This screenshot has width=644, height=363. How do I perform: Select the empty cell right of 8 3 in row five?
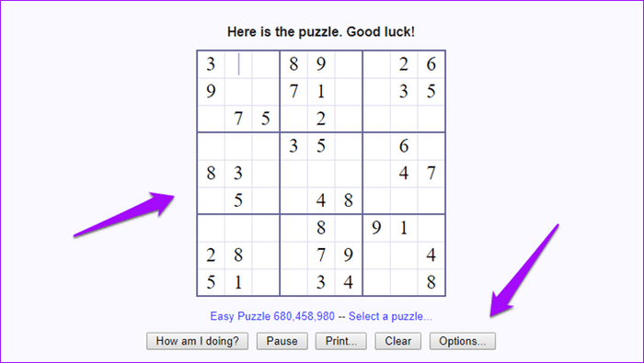[x=266, y=173]
